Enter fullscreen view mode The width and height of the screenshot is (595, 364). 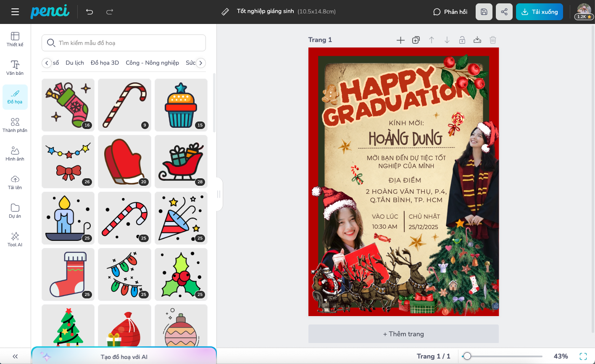[583, 356]
